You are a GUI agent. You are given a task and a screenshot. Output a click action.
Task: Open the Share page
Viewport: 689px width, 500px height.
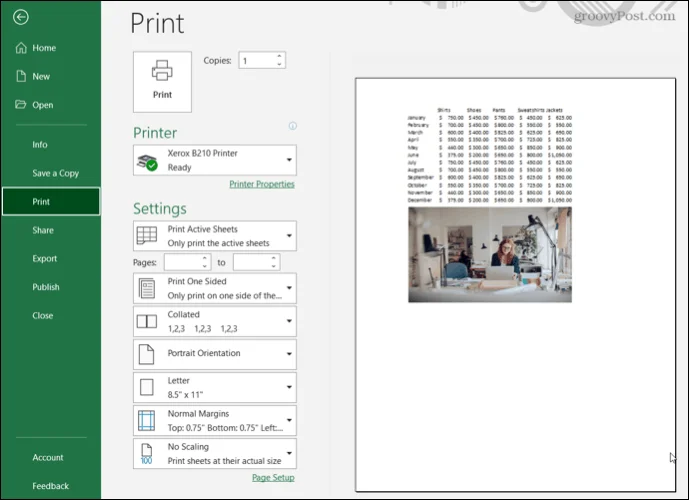coord(51,230)
